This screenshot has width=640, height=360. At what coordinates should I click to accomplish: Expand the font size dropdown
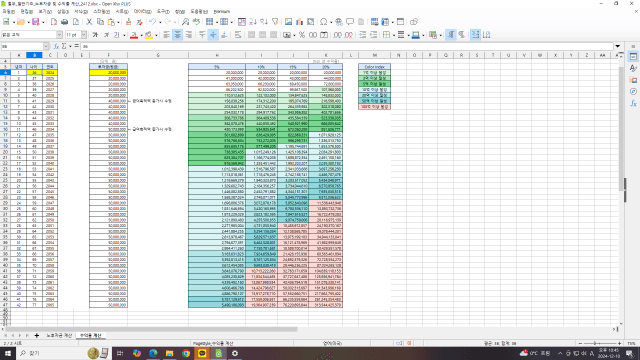point(84,35)
